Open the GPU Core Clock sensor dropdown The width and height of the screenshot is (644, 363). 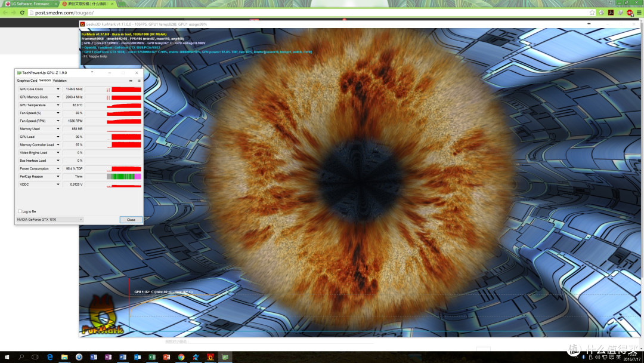58,89
